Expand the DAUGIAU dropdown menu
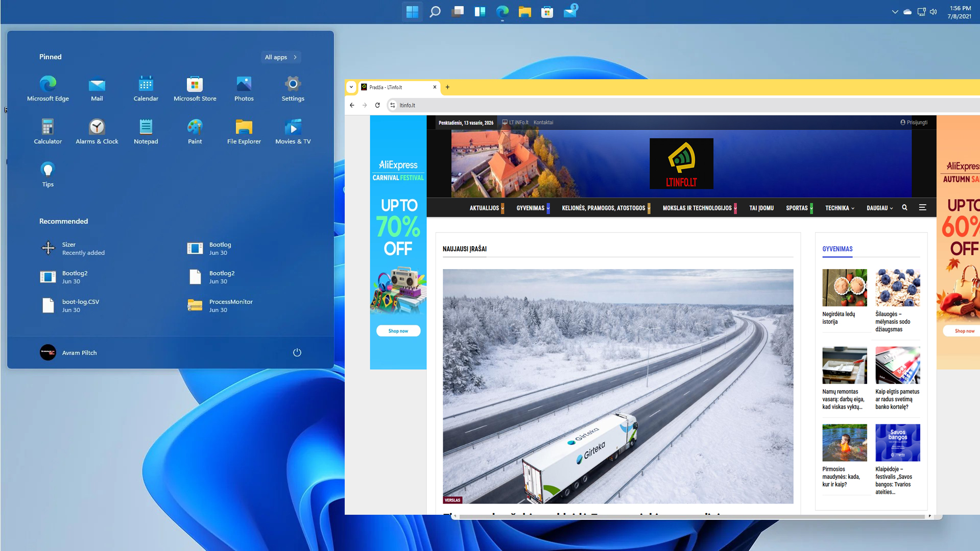 click(x=879, y=208)
